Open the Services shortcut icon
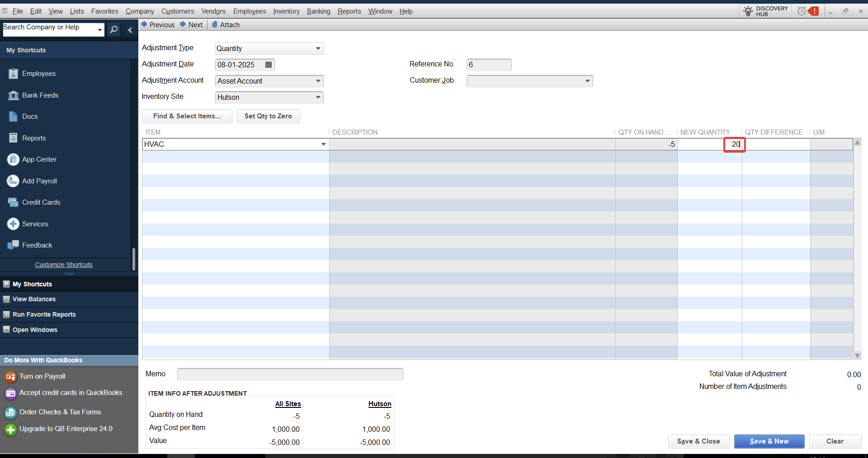868x458 pixels. pos(13,224)
